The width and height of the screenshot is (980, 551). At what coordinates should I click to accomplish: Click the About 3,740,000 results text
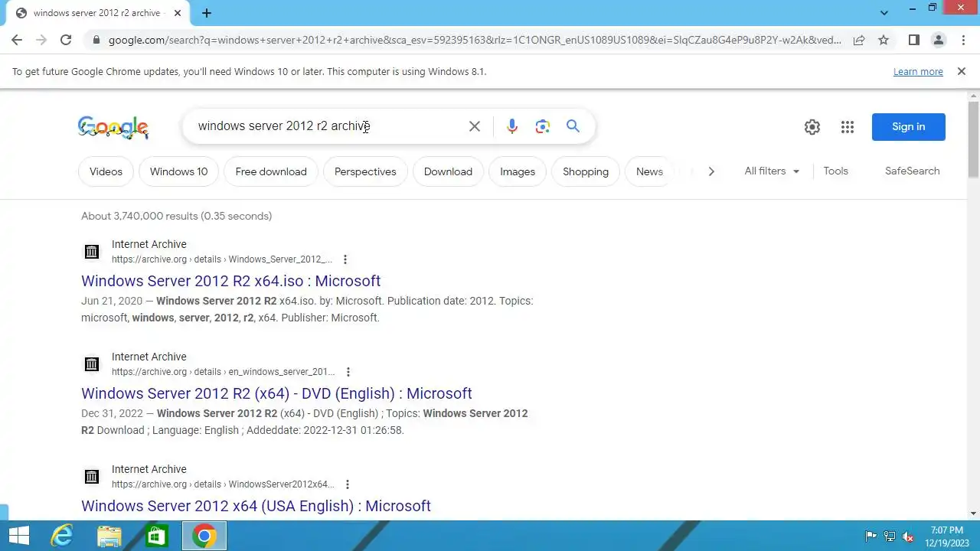click(x=176, y=217)
